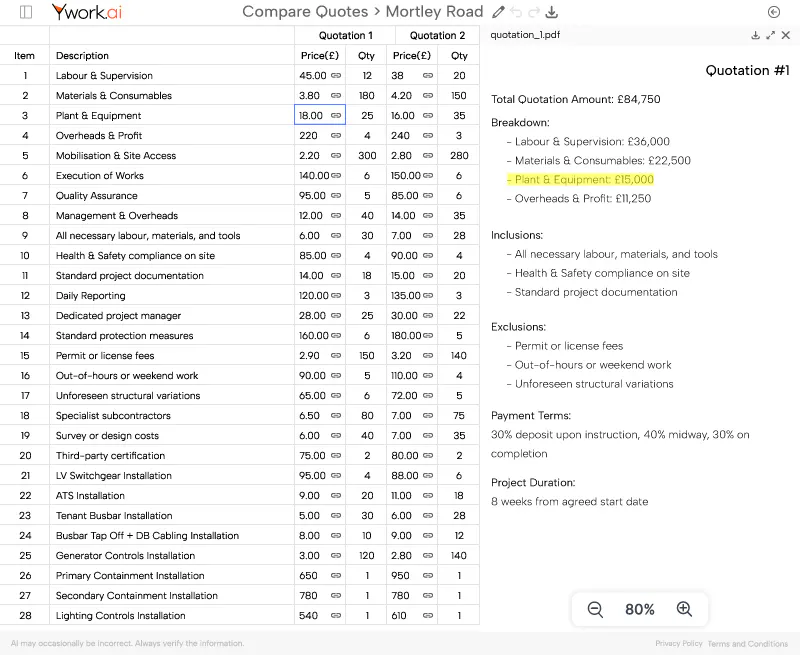Open the Terms and Conditions link

[x=747, y=644]
